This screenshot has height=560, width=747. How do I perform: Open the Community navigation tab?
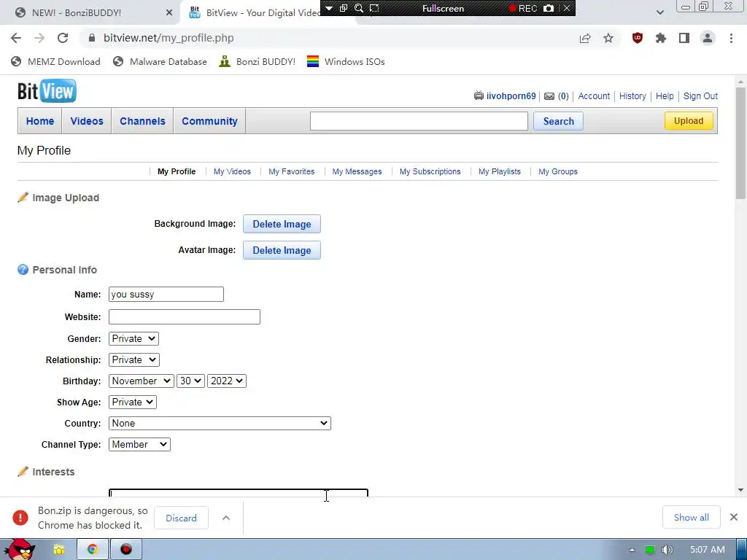(209, 121)
